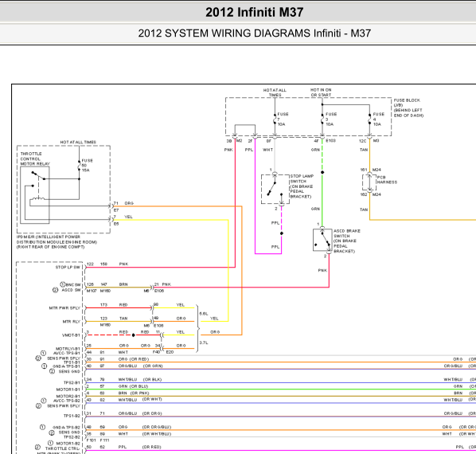Click the "M3" connector label next to 12C

377,141
